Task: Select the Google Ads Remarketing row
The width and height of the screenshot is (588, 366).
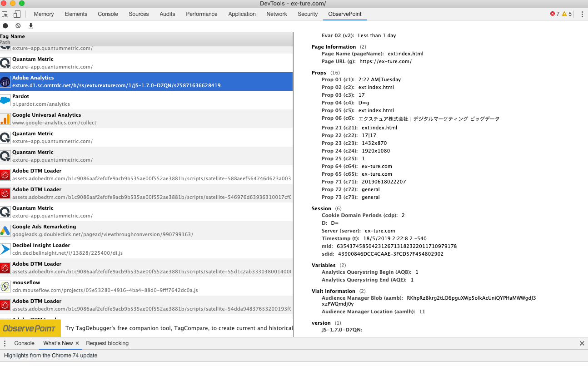Action: pos(146,231)
